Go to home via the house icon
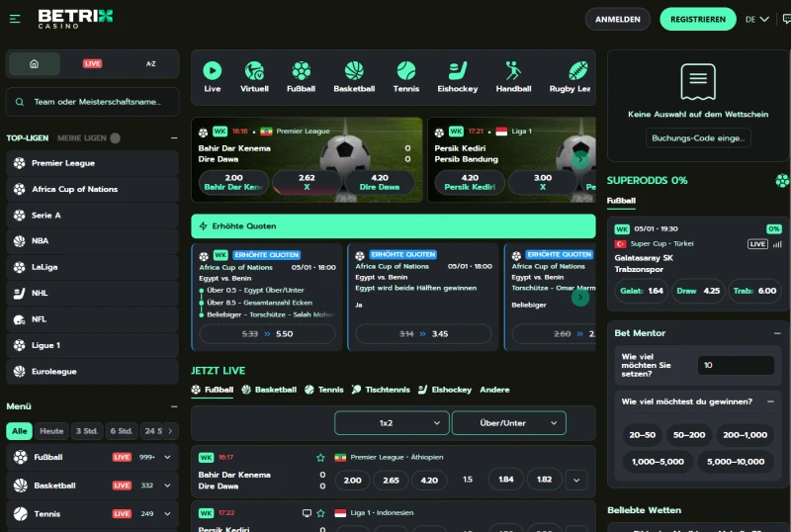The width and height of the screenshot is (791, 532). click(35, 63)
